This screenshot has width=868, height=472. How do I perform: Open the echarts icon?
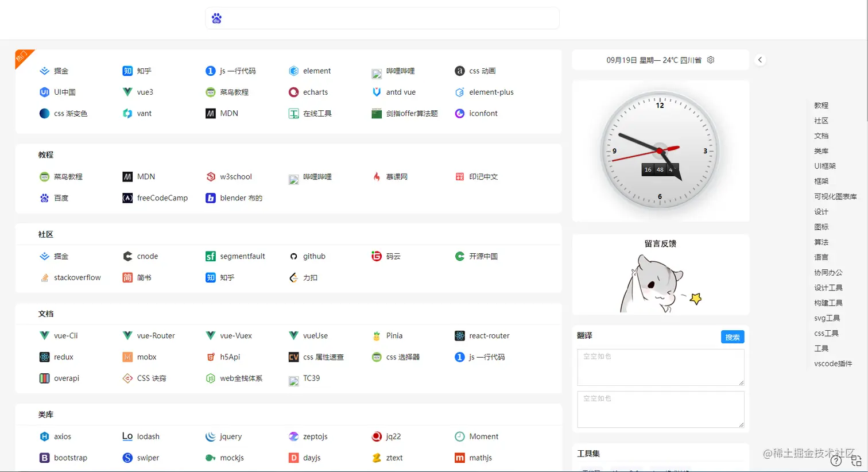293,92
